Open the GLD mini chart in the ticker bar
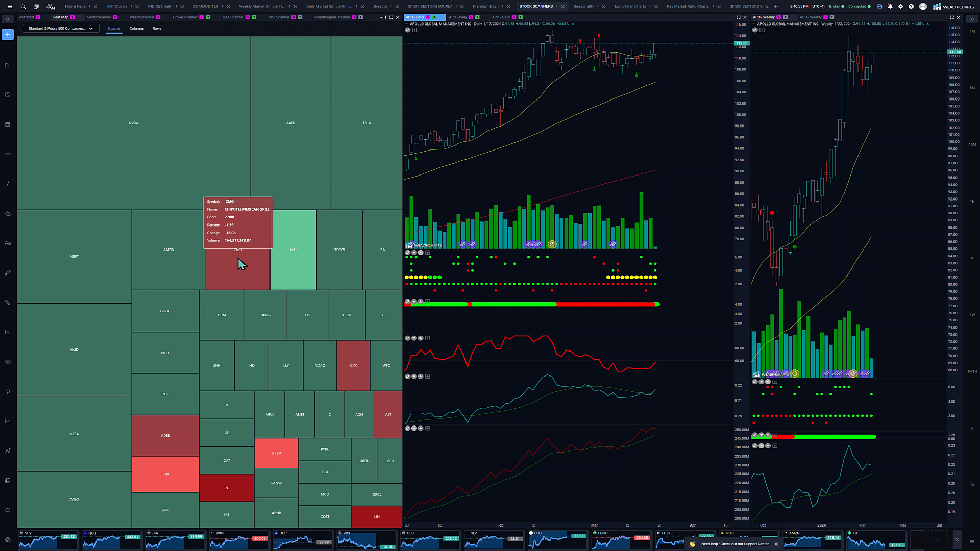 [430, 540]
